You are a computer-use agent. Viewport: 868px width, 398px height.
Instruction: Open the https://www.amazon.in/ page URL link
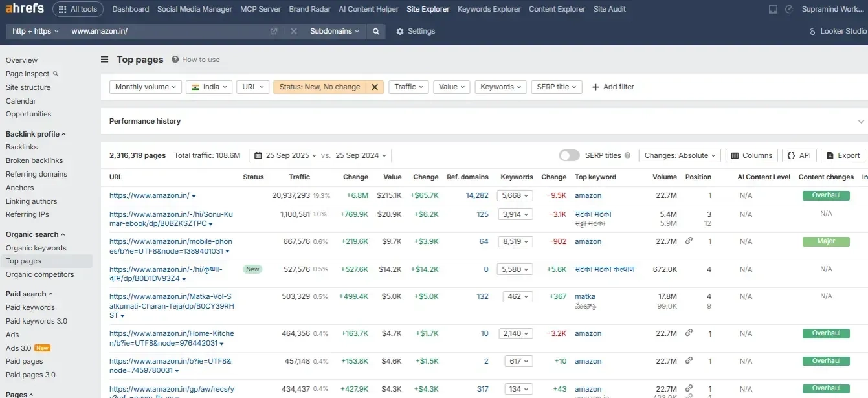(x=149, y=195)
